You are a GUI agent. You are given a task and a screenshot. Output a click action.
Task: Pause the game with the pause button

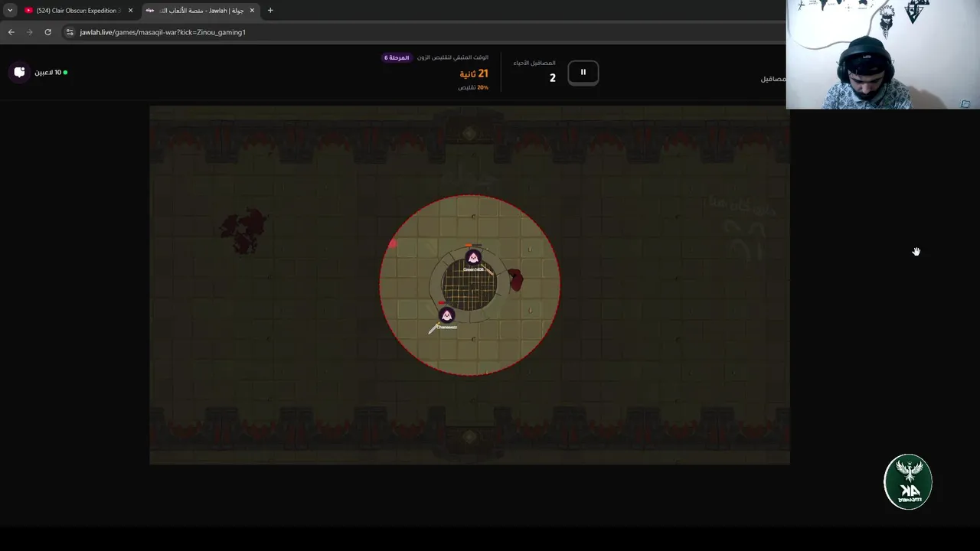click(x=583, y=73)
